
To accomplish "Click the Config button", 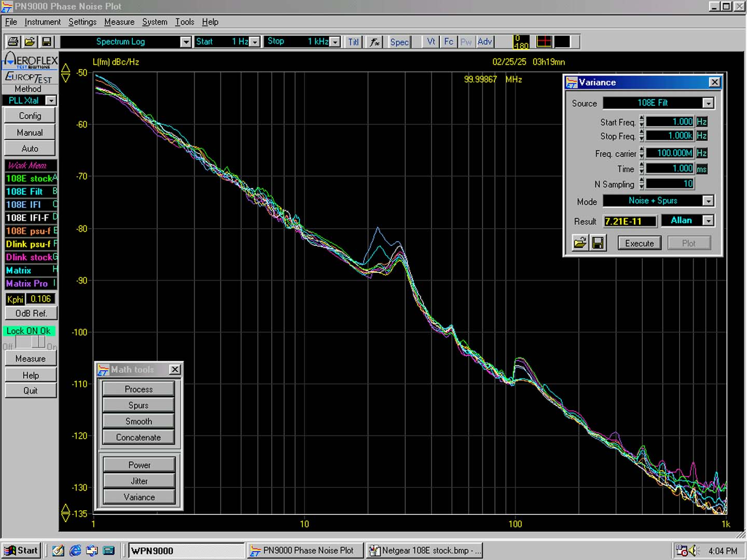I will point(30,116).
